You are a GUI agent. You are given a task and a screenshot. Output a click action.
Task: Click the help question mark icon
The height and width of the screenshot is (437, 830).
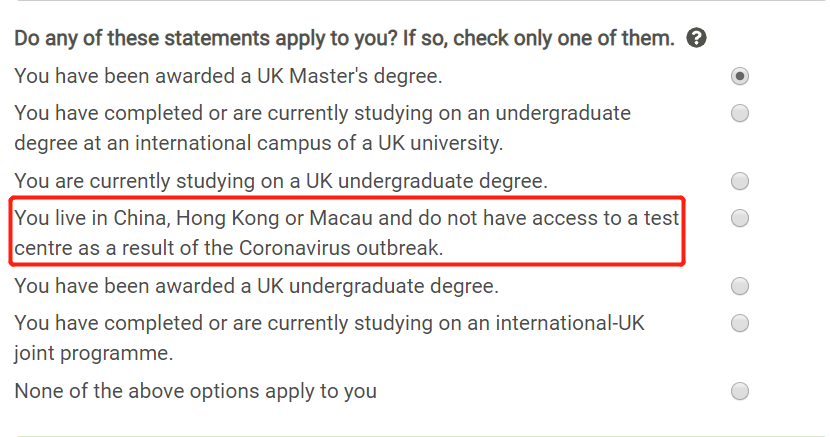(698, 39)
